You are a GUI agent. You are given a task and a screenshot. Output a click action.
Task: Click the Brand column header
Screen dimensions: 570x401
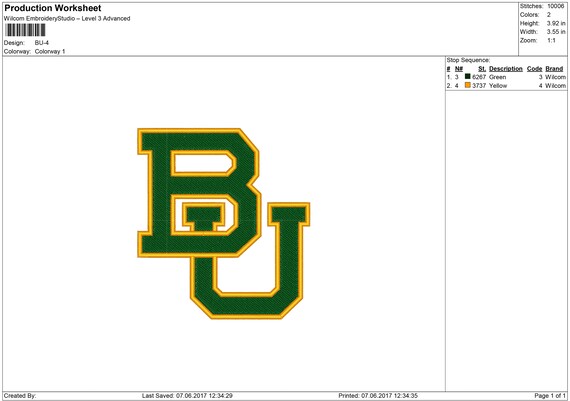(x=554, y=69)
